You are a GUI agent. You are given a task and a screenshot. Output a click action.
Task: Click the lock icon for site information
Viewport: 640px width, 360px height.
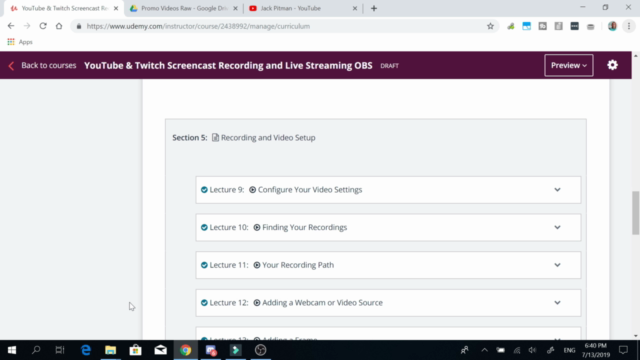[79, 26]
